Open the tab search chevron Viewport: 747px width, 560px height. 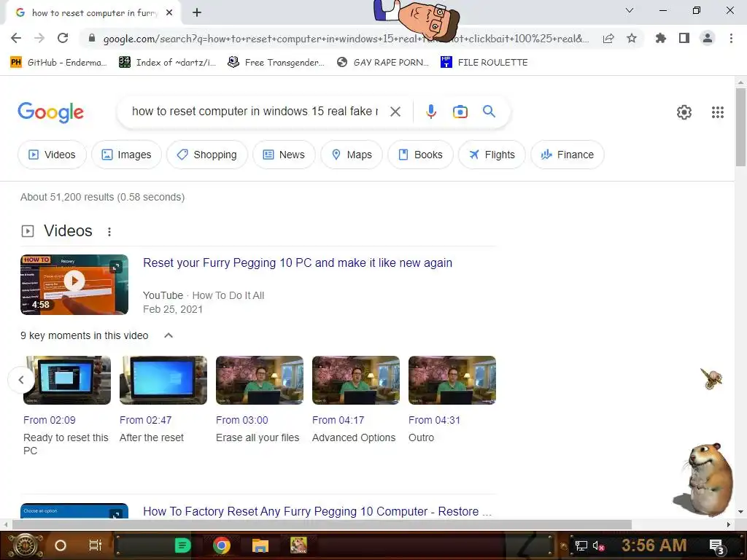630,10
